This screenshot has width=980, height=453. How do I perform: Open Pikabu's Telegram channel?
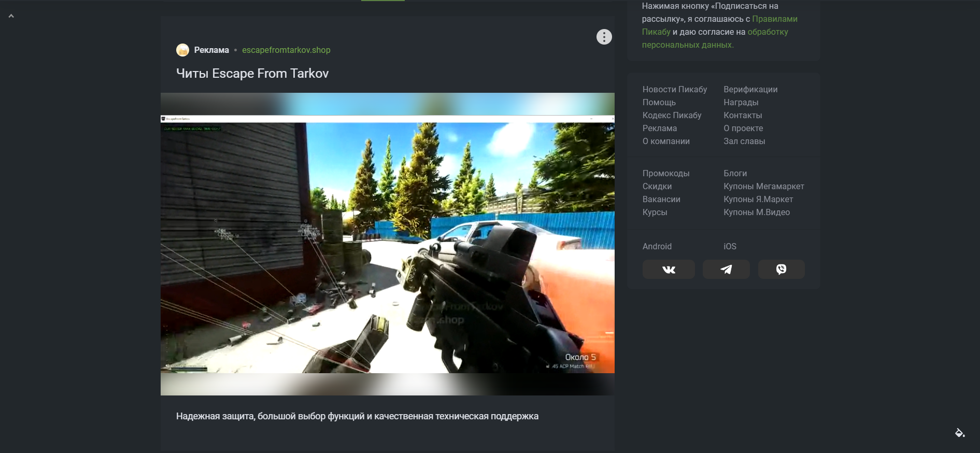pyautogui.click(x=726, y=270)
